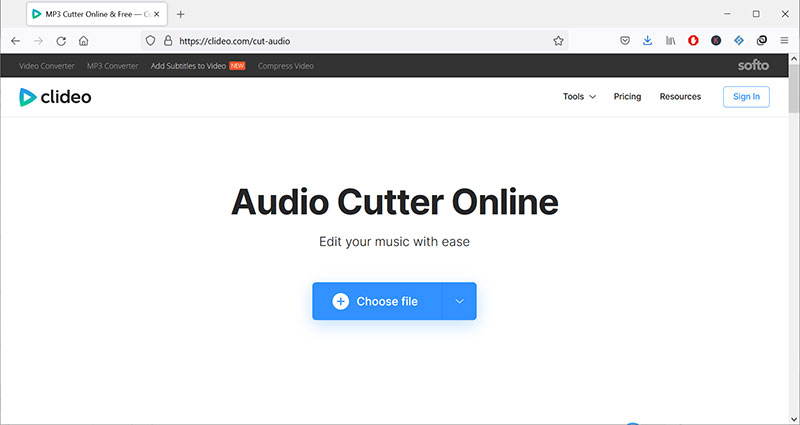Go back with the browser back arrow
800x425 pixels.
coord(15,41)
